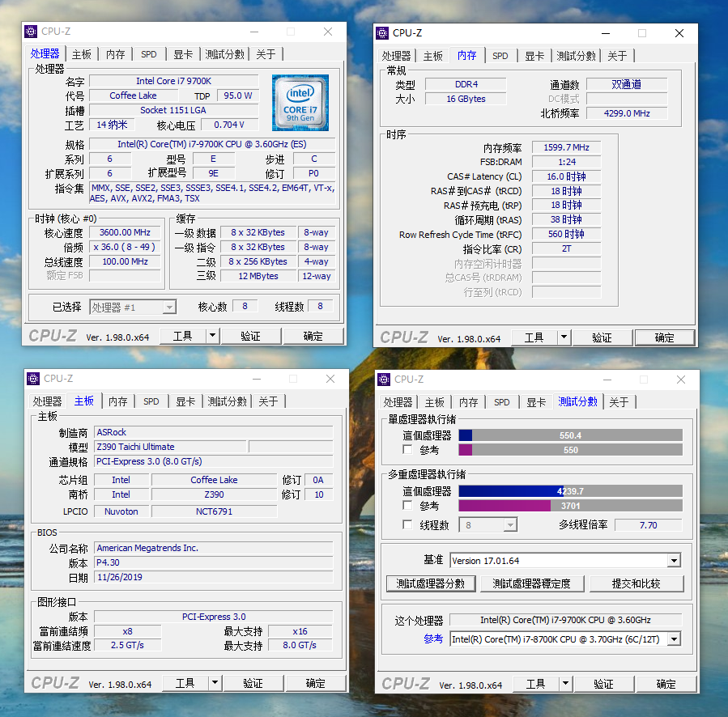Enable the 线程数 checkbox in benchmark window
Image resolution: width=728 pixels, height=717 pixels.
click(x=407, y=524)
